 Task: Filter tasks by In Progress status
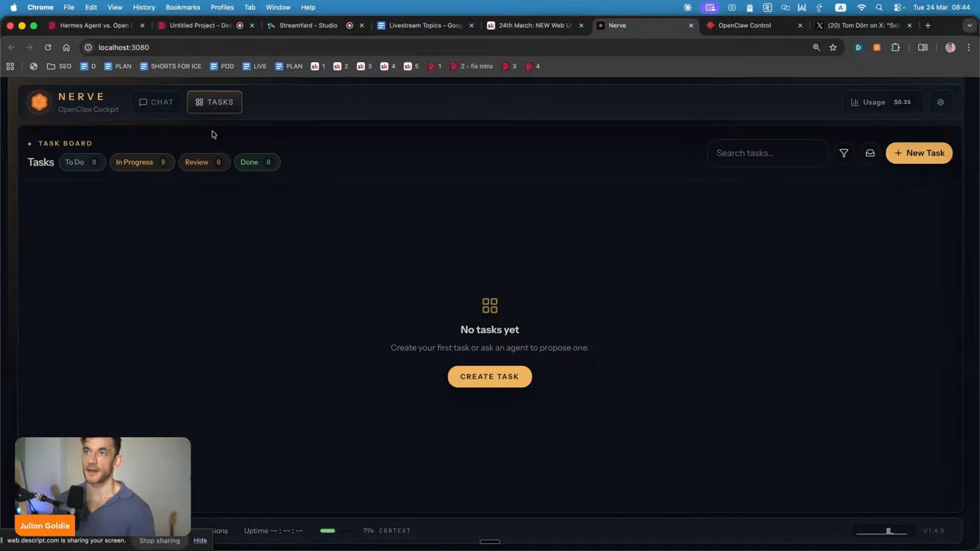coord(140,162)
